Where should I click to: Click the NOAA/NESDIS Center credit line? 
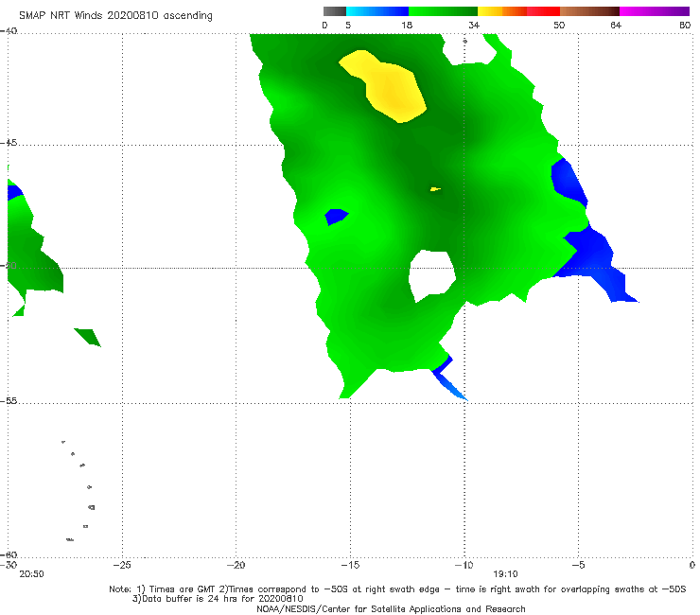click(391, 609)
